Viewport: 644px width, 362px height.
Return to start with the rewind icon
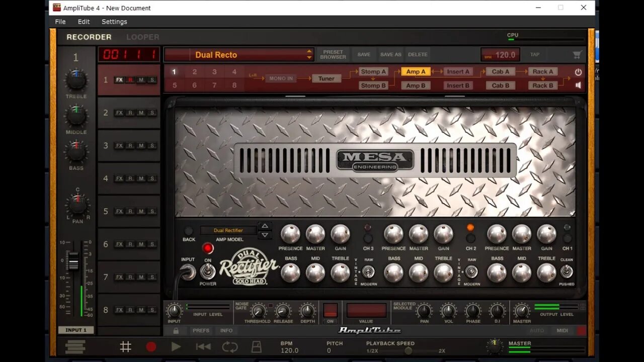(x=203, y=346)
